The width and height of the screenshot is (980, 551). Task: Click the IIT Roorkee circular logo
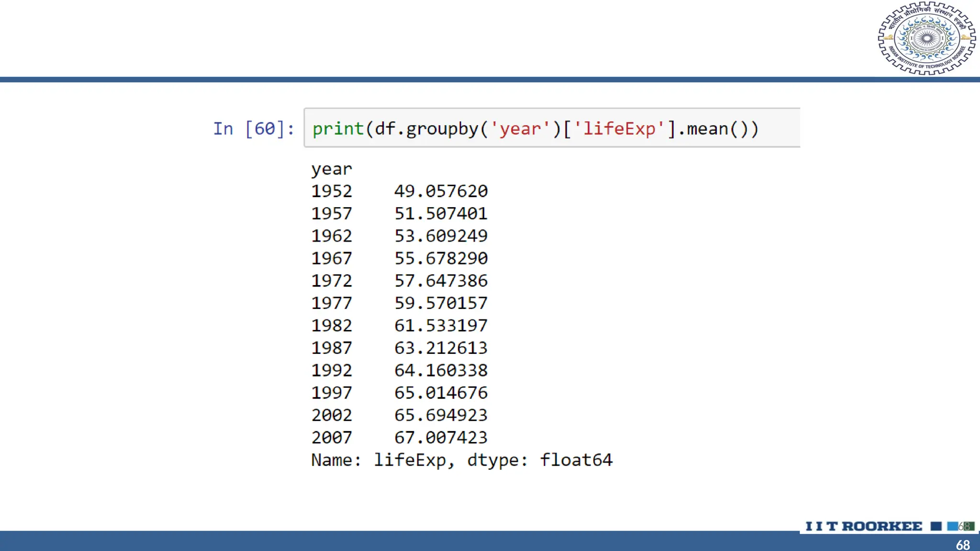pyautogui.click(x=926, y=38)
